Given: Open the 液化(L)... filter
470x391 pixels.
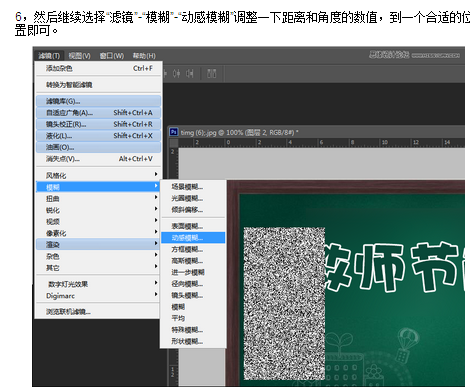Looking at the screenshot, I should pyautogui.click(x=99, y=136).
